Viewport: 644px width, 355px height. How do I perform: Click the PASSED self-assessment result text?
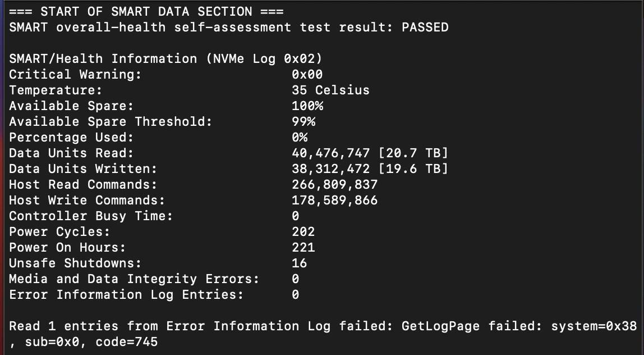click(425, 28)
